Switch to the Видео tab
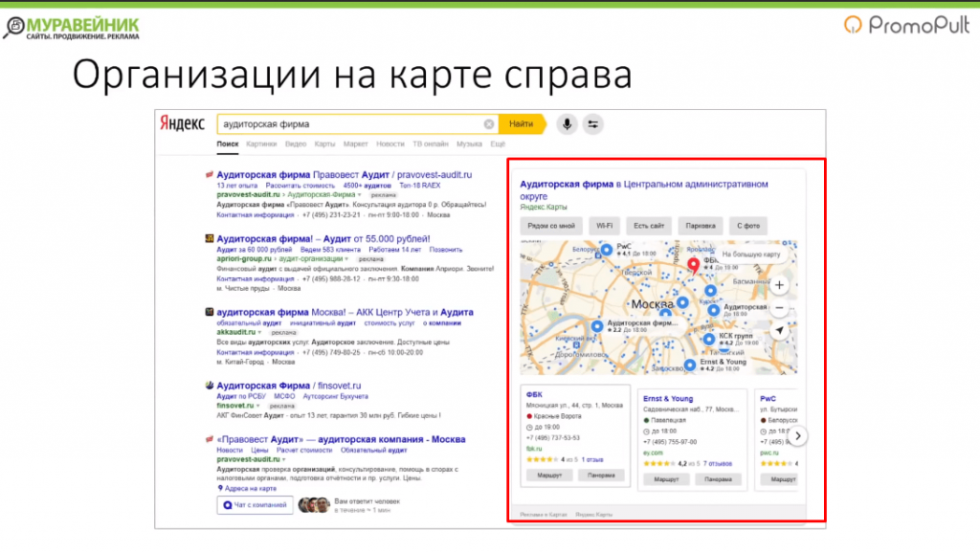This screenshot has height=553, width=980. coord(296,144)
